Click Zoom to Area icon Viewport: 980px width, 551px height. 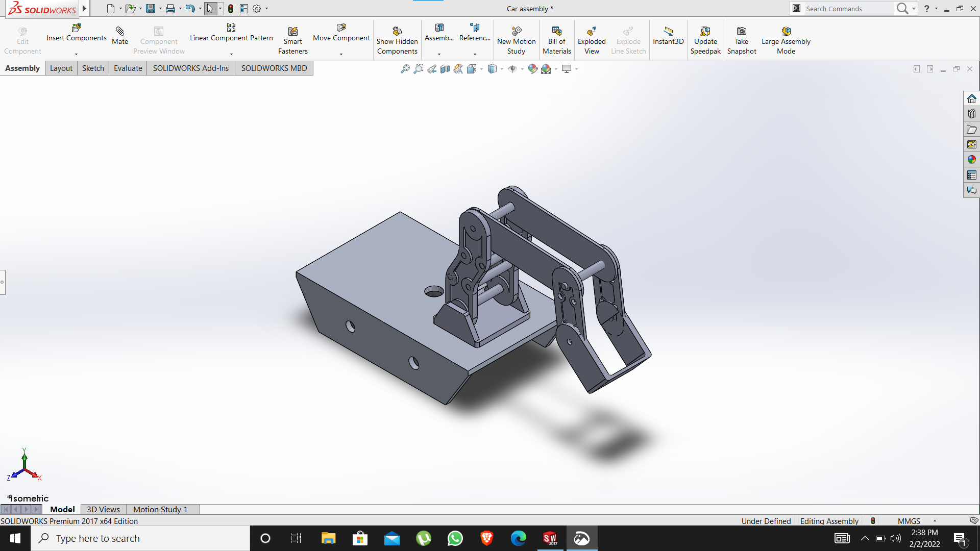pyautogui.click(x=419, y=69)
